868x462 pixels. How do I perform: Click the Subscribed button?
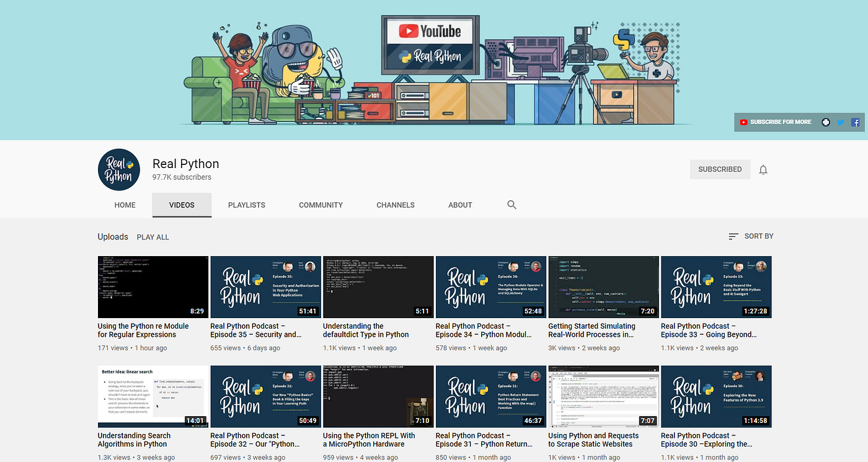point(720,169)
